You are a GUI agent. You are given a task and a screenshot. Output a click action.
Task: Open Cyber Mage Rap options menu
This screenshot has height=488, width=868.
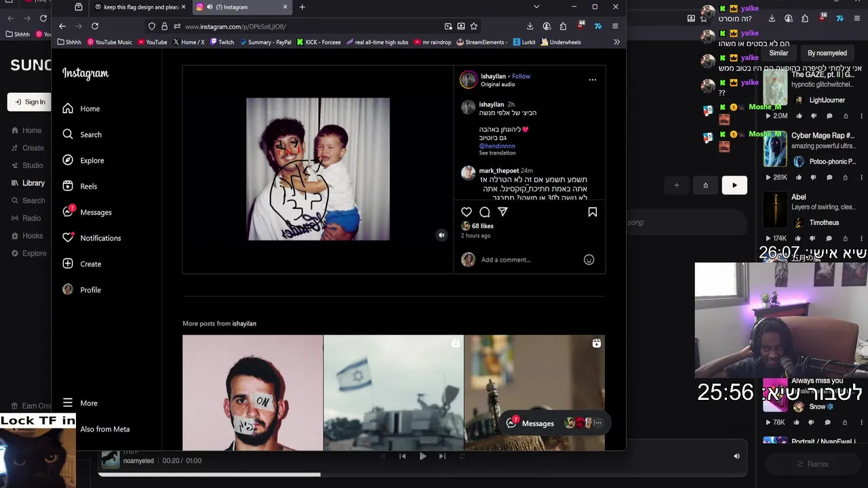[861, 178]
